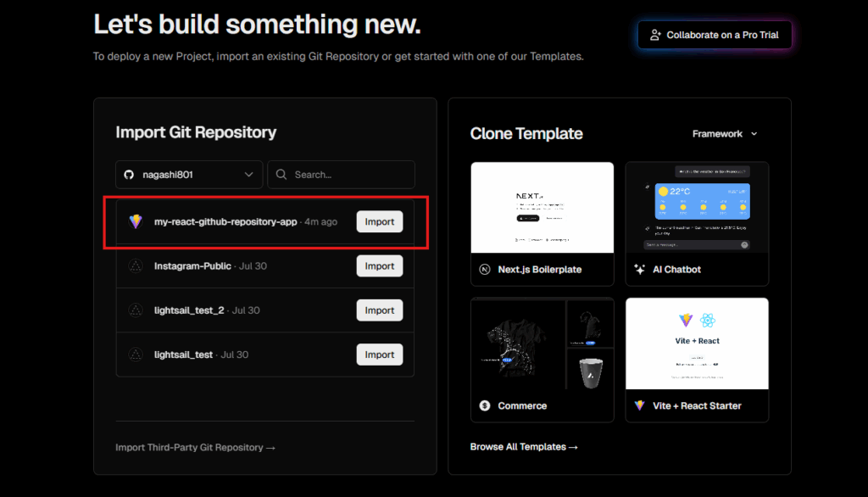The width and height of the screenshot is (868, 497).
Task: Follow the Browse All Templates link
Action: 524,447
